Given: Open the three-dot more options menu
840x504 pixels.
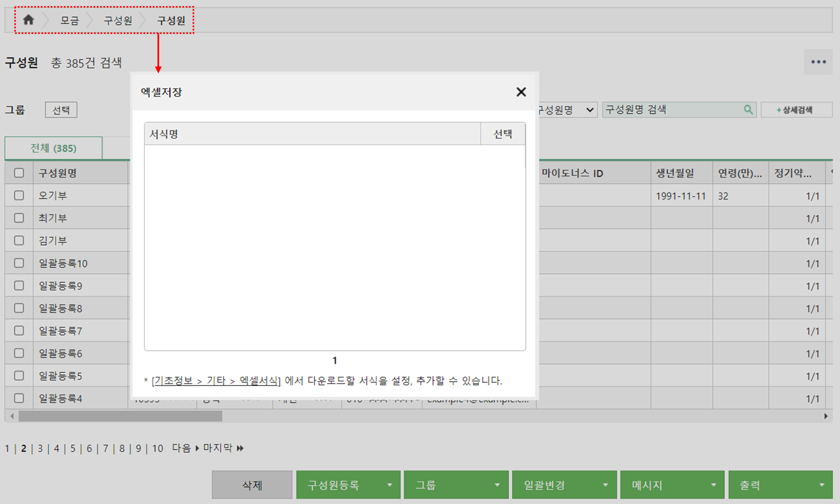Looking at the screenshot, I should tap(818, 62).
